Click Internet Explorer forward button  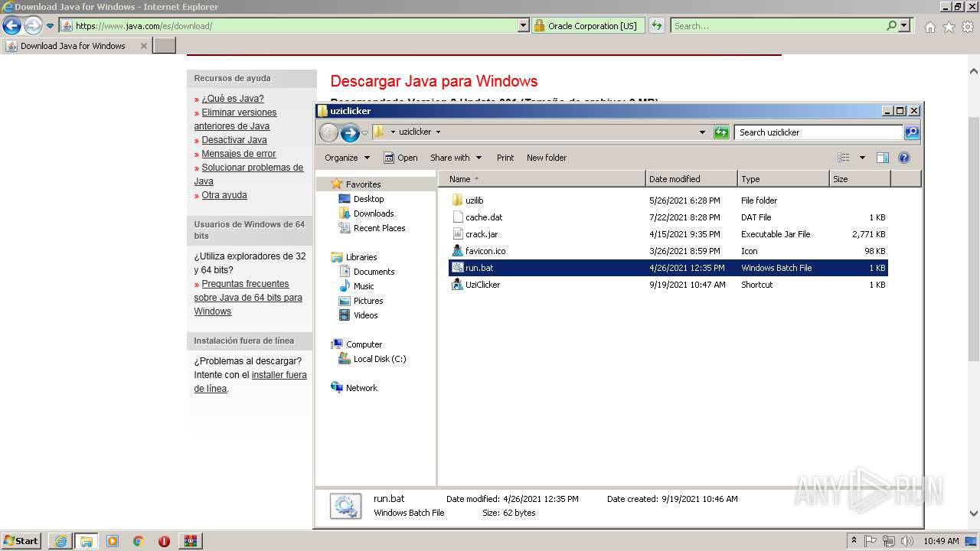pos(33,26)
